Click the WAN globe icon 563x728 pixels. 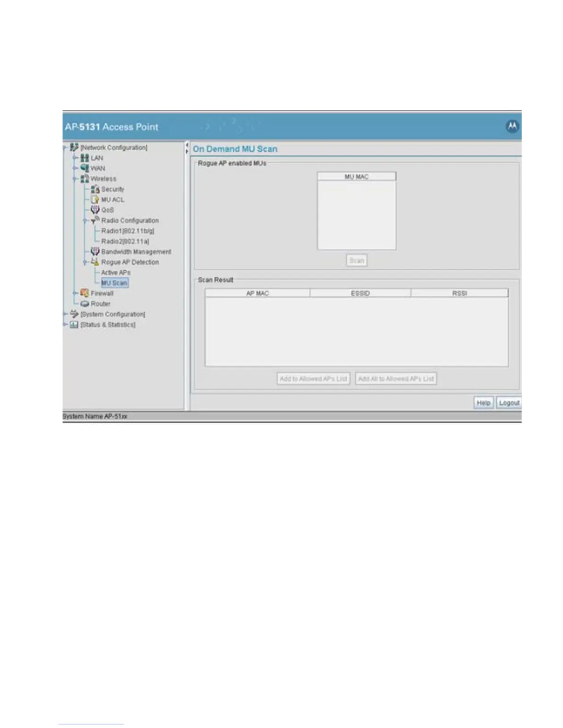tap(85, 168)
